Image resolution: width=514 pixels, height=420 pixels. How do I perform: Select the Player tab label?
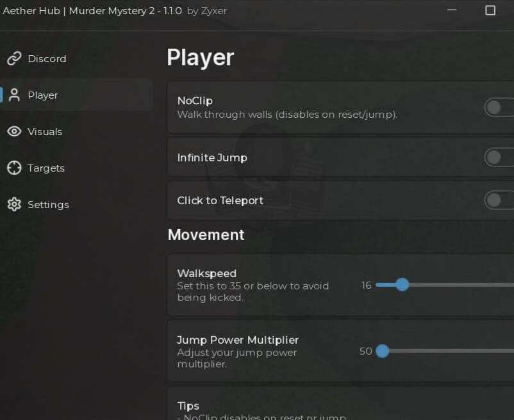pyautogui.click(x=43, y=95)
